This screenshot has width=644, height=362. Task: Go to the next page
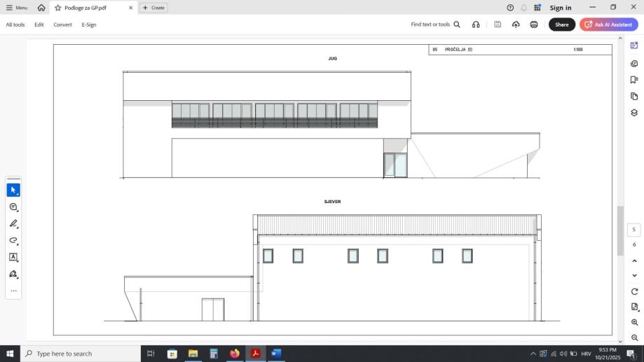(634, 275)
